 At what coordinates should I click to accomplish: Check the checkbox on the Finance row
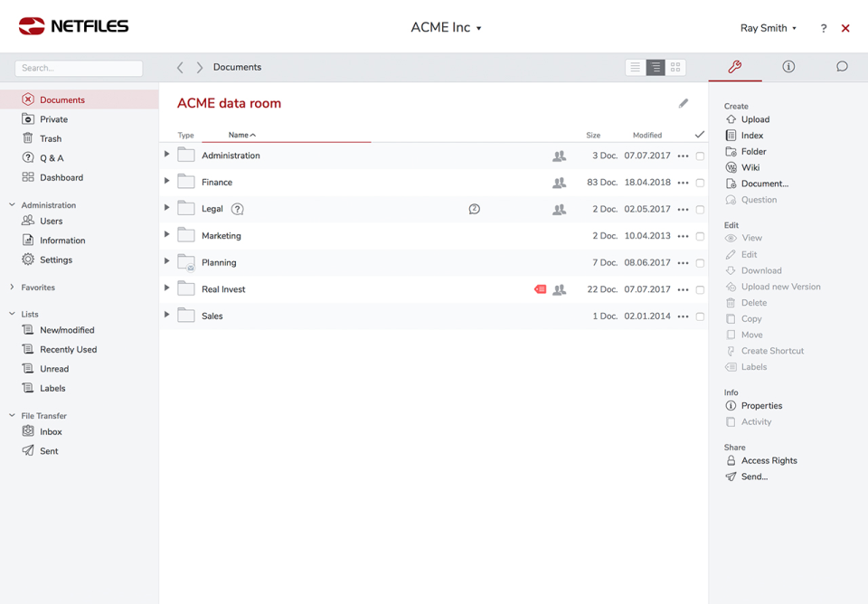coord(701,182)
